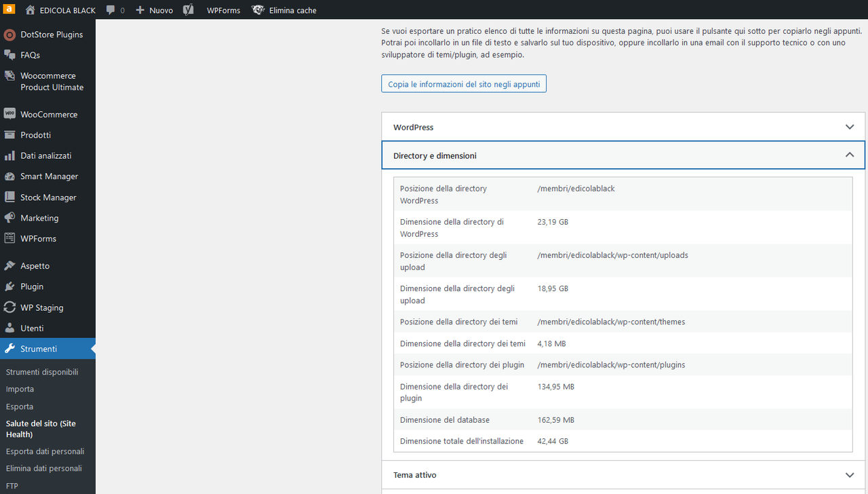Click the home icon next to EDICOLA BLACK
Screen dimensions: 868x494
pyautogui.click(x=31, y=10)
